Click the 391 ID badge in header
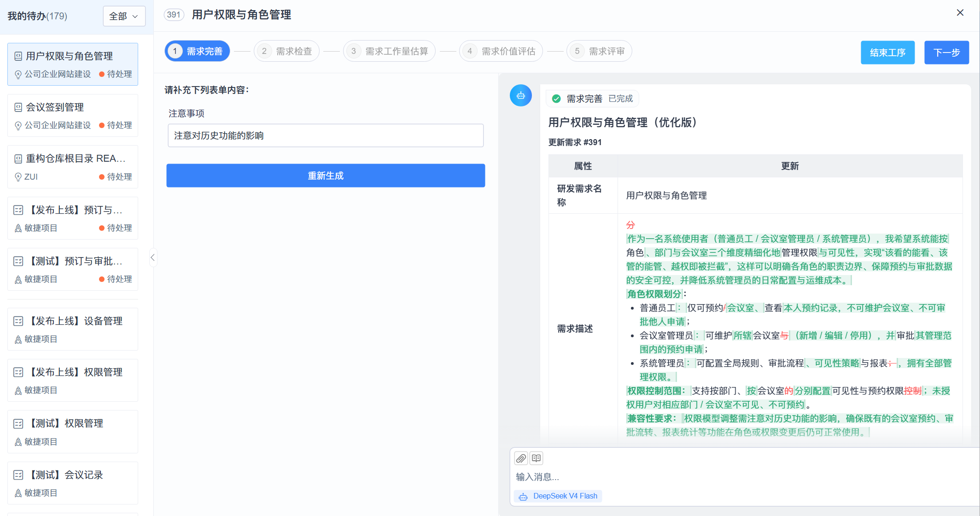This screenshot has width=980, height=516. tap(174, 15)
